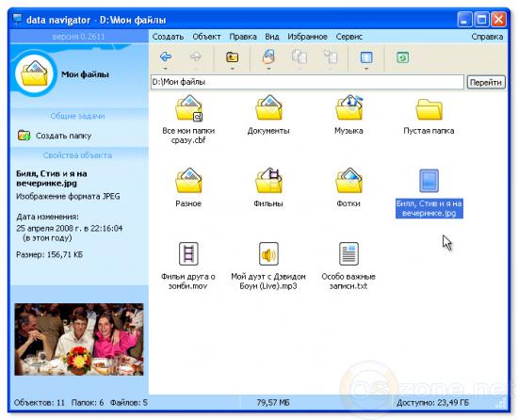Open dropdown arrow under cut/move icon
This screenshot has height=420, width=518.
pyautogui.click(x=268, y=69)
